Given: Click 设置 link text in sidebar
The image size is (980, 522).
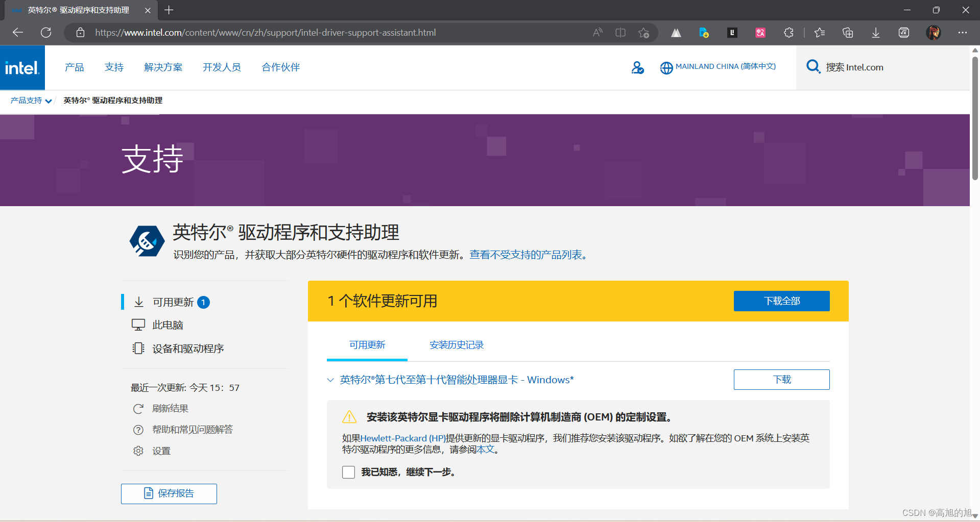Looking at the screenshot, I should pos(161,451).
